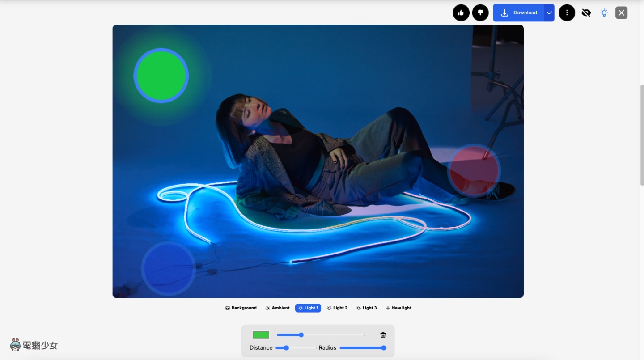Add a New light
Viewport: 644px width, 360px height.
point(398,308)
